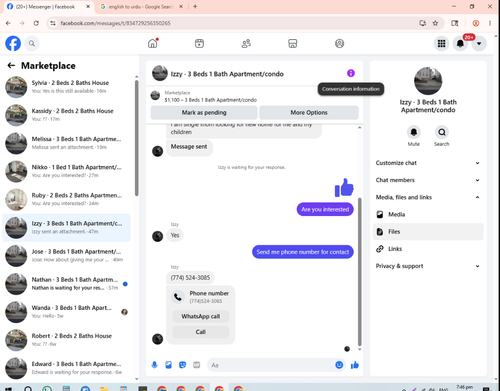Open the account dropdown arrow
This screenshot has width=500, height=391.
pyautogui.click(x=479, y=43)
